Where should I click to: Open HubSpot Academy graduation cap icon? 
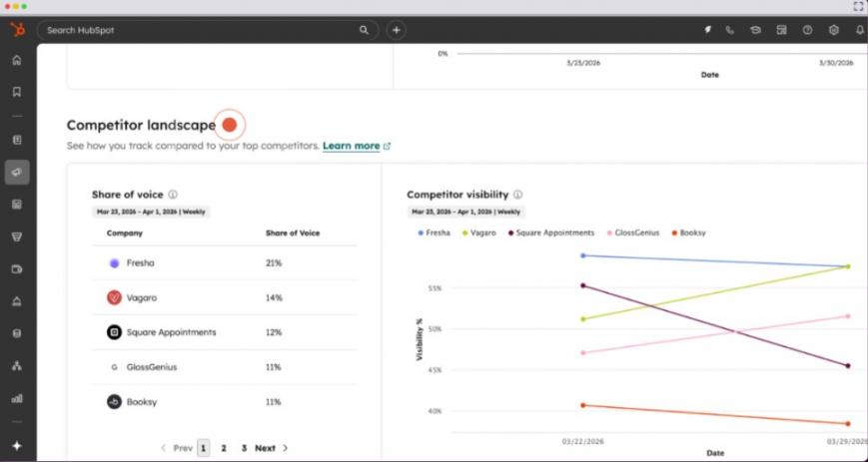click(x=755, y=30)
